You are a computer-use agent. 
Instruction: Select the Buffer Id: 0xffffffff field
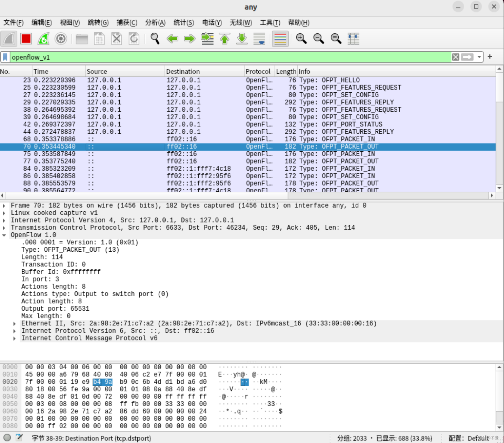coord(61,272)
